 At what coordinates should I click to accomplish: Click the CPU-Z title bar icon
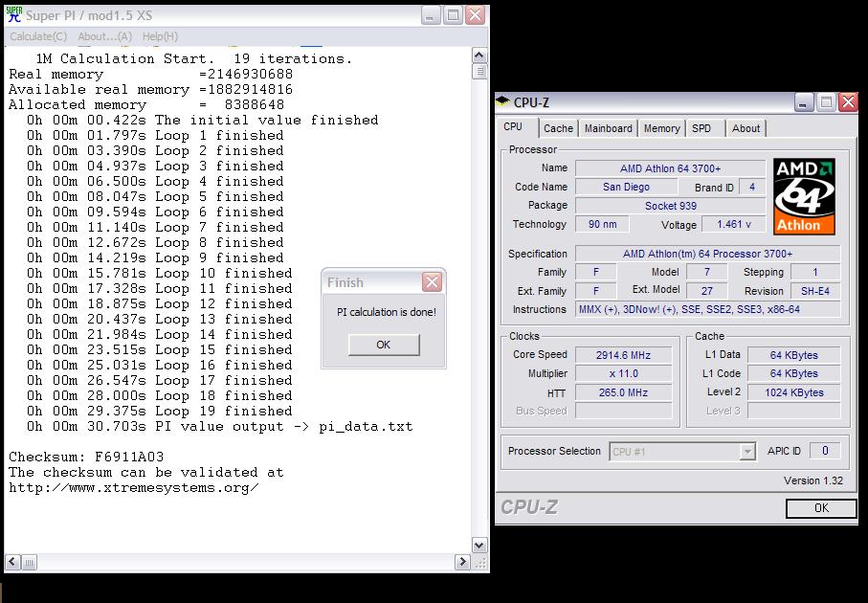pyautogui.click(x=502, y=101)
